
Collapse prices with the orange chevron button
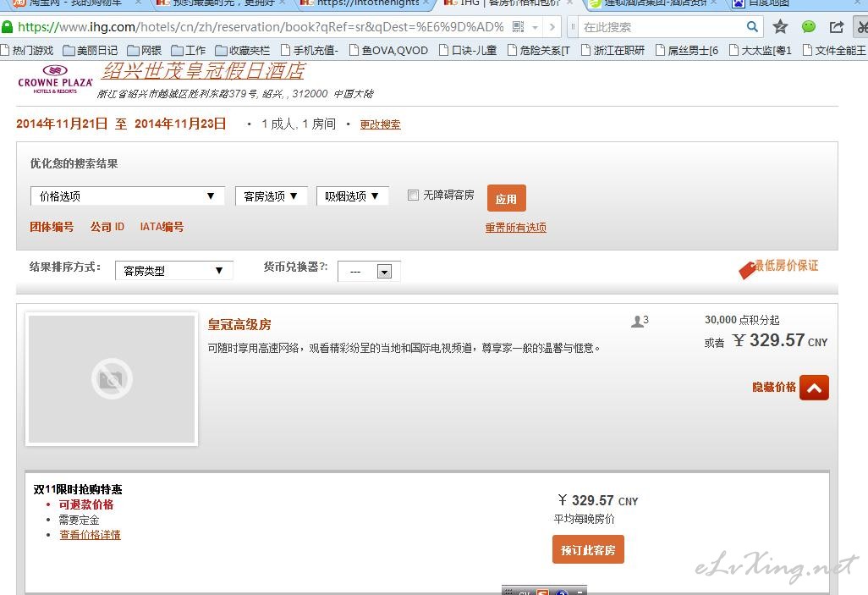click(x=814, y=388)
